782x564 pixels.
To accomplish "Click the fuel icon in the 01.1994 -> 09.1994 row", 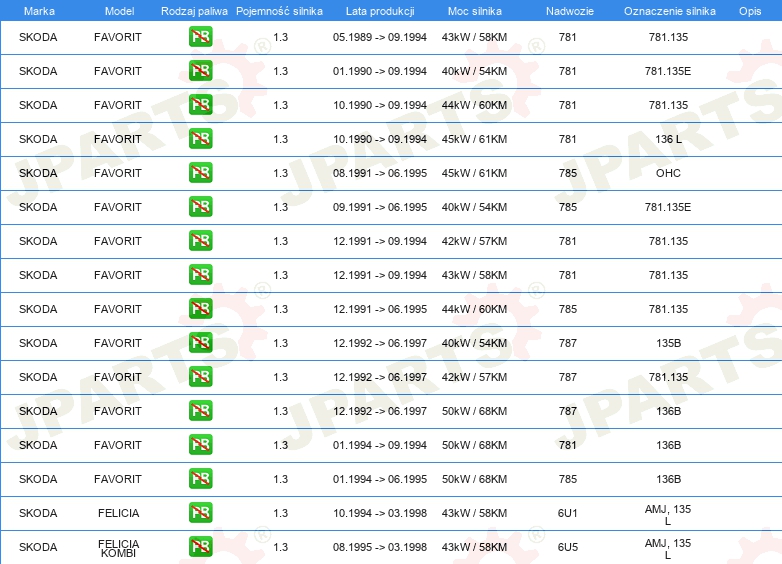I will pyautogui.click(x=200, y=444).
